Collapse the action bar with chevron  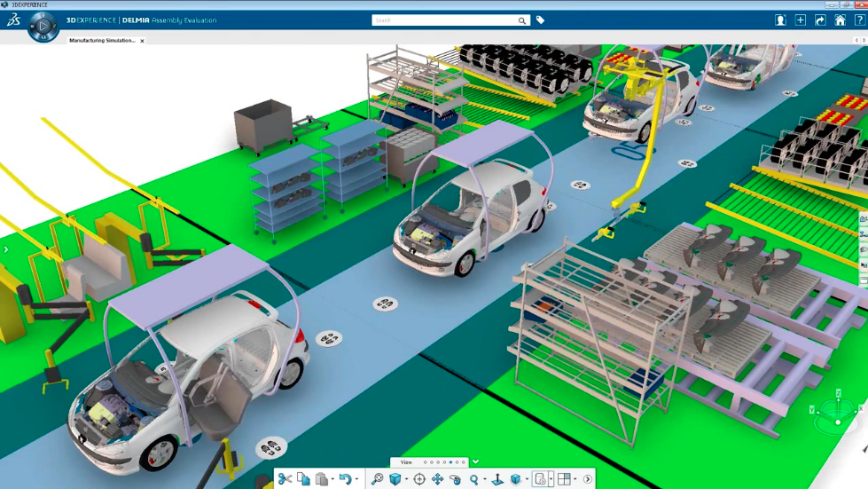coord(476,461)
